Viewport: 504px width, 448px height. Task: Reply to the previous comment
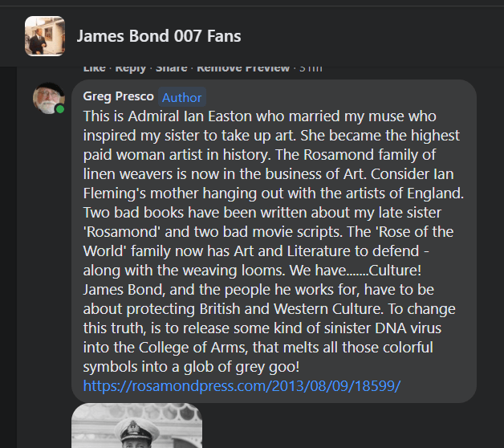[x=128, y=68]
